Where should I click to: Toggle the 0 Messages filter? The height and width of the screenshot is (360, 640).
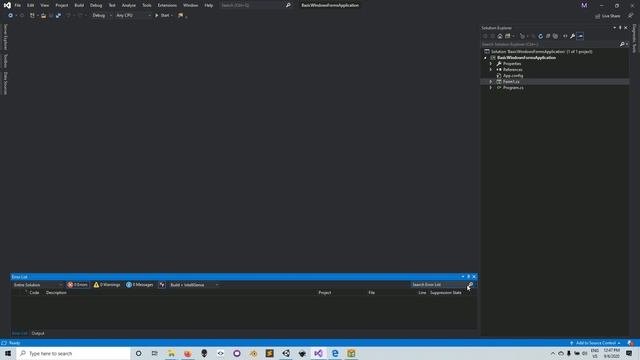click(140, 284)
